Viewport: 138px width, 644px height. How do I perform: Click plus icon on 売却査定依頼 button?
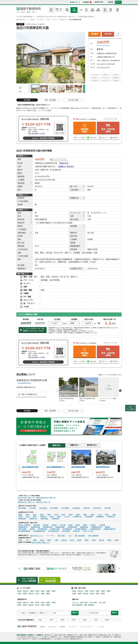pos(41,580)
